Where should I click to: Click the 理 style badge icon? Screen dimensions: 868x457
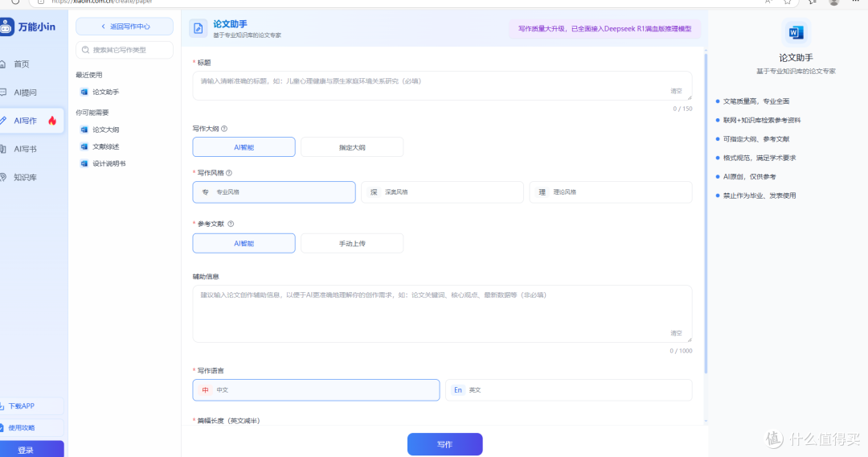coord(542,192)
